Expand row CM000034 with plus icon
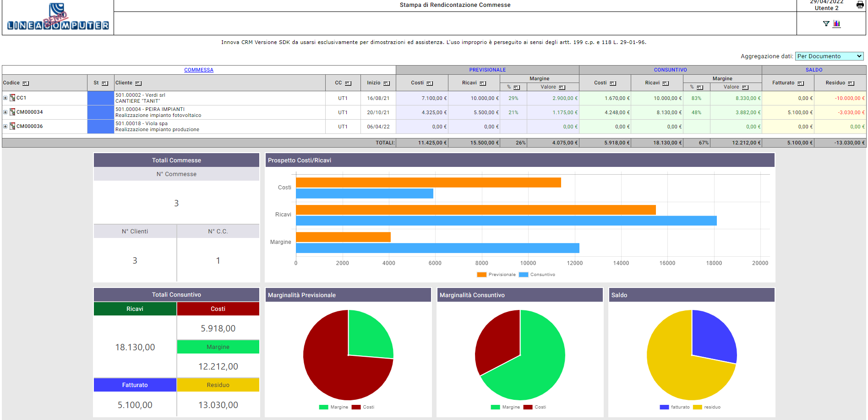The width and height of the screenshot is (868, 420). pos(5,112)
